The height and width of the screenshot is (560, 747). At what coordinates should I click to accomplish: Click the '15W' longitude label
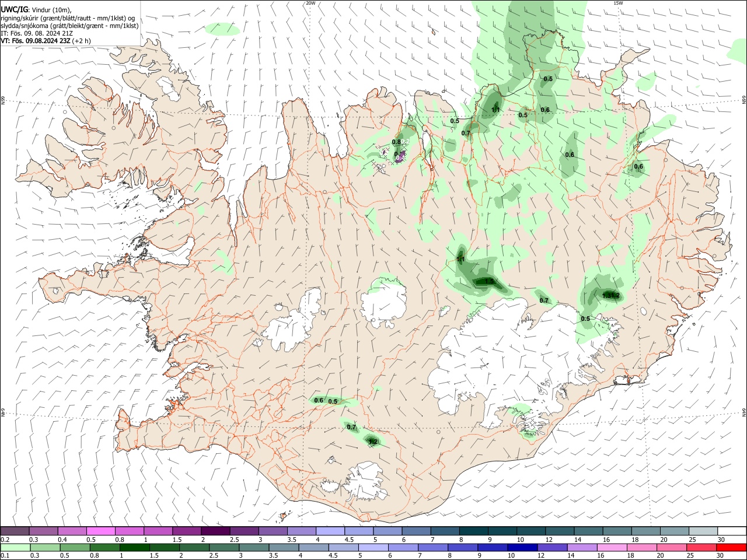(619, 3)
